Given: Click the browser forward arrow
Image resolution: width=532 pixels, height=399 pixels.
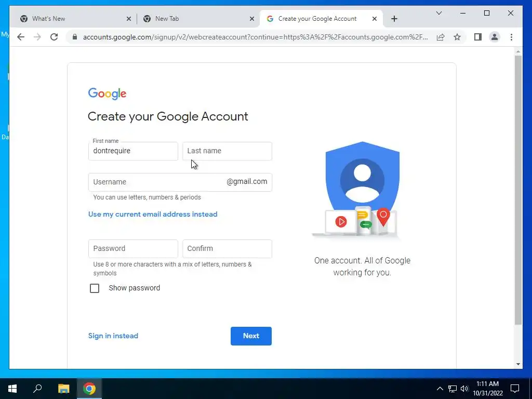Looking at the screenshot, I should [x=37, y=37].
